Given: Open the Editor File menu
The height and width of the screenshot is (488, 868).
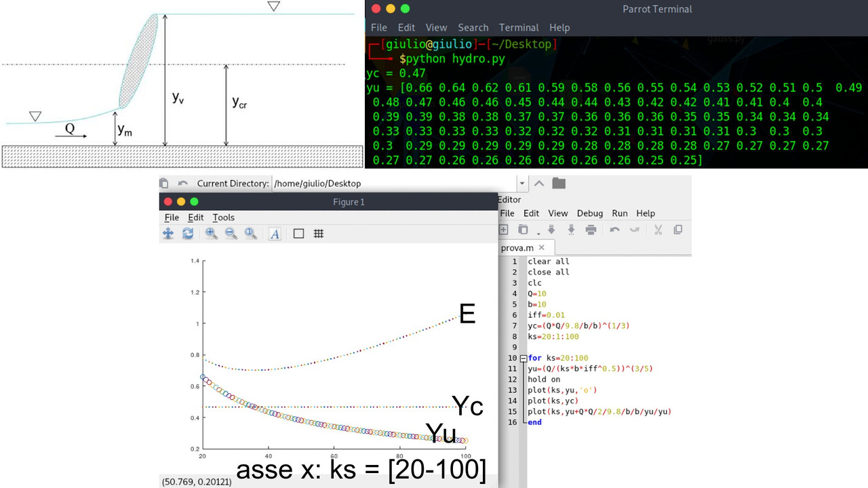Looking at the screenshot, I should pyautogui.click(x=507, y=213).
